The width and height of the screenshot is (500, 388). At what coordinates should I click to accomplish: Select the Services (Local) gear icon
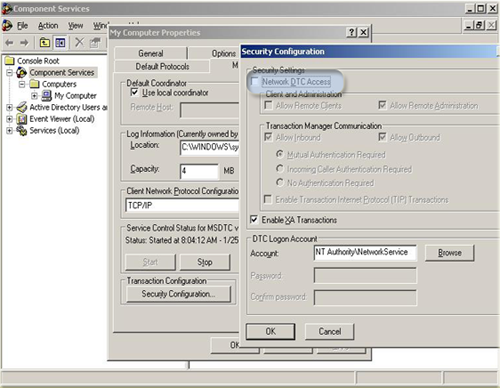pyautogui.click(x=22, y=130)
